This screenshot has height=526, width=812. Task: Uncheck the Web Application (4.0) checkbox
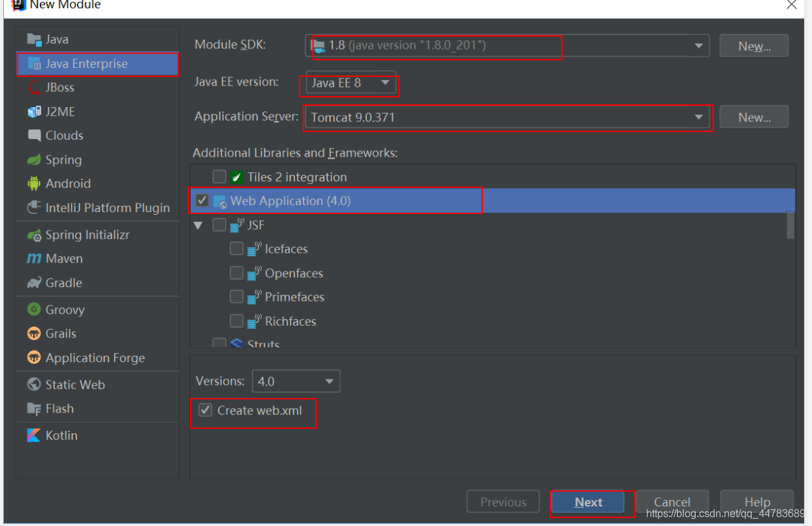[x=202, y=200]
